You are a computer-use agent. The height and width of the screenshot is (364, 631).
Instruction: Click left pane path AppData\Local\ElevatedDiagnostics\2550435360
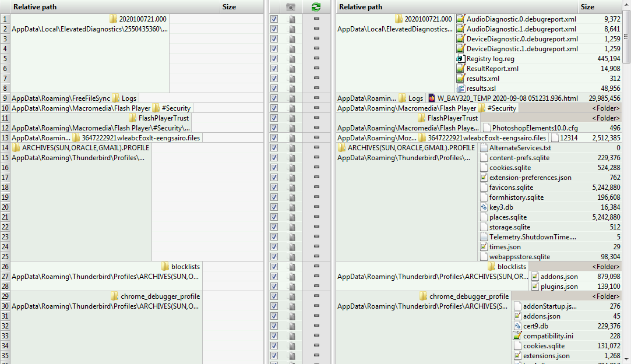click(x=90, y=29)
